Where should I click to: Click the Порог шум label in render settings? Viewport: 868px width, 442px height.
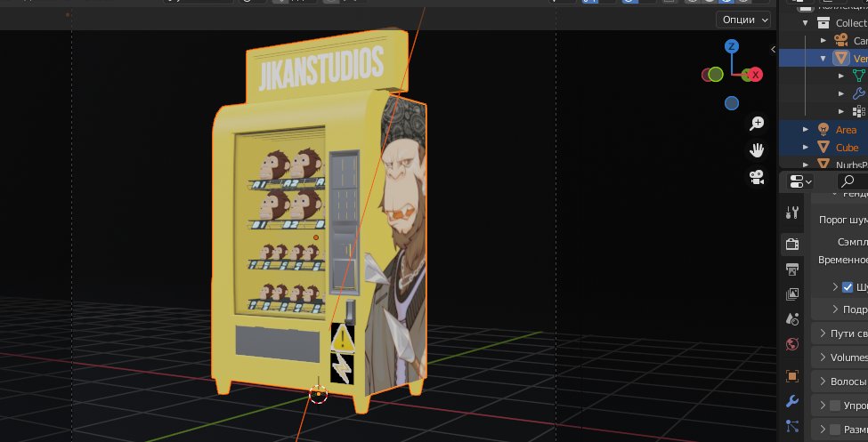point(843,220)
